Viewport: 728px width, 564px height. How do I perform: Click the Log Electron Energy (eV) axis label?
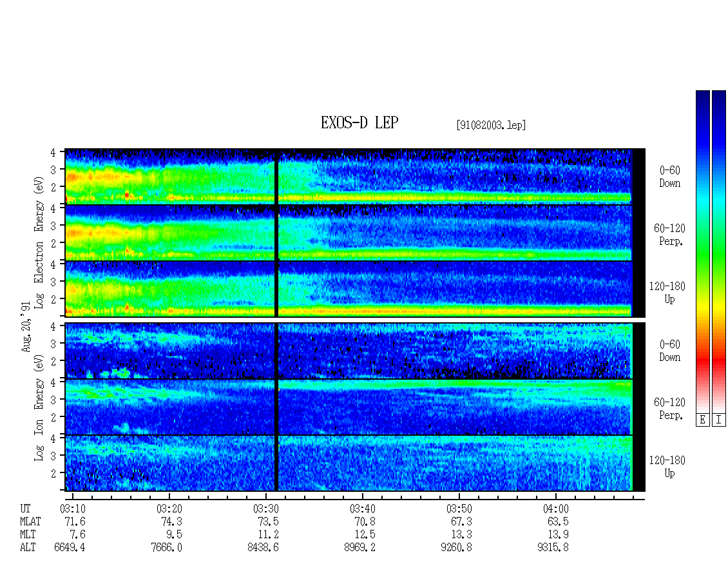coord(39,242)
